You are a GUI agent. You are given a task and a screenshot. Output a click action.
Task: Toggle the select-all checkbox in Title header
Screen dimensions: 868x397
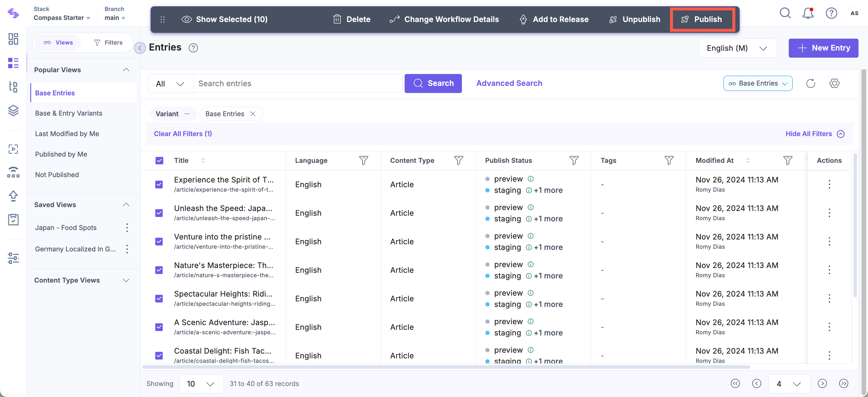click(159, 160)
